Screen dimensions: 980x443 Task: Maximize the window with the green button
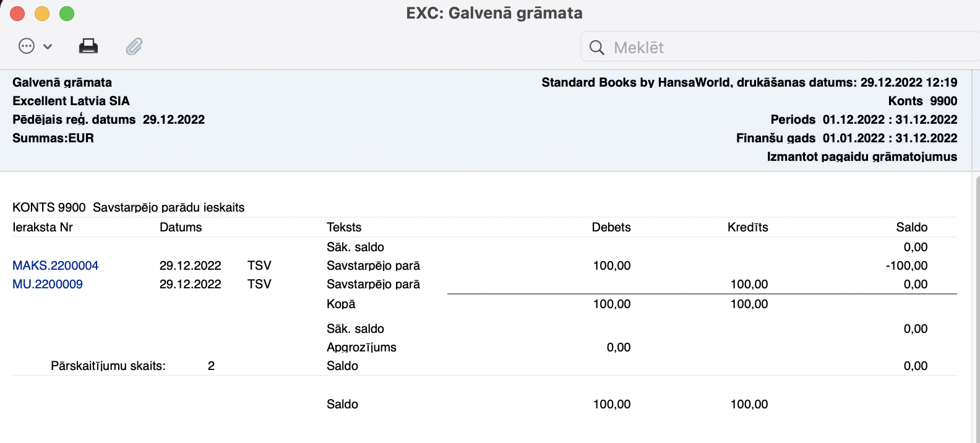click(x=67, y=13)
